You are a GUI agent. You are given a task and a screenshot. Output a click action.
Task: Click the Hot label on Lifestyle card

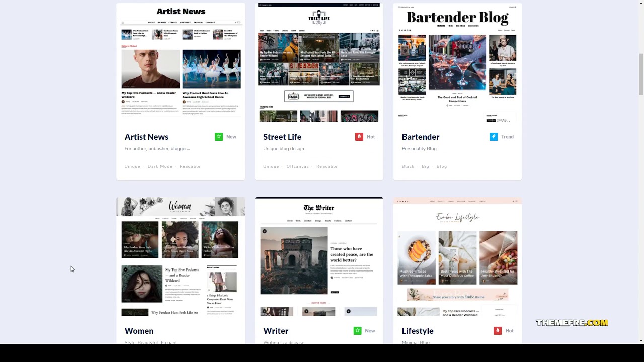510,331
